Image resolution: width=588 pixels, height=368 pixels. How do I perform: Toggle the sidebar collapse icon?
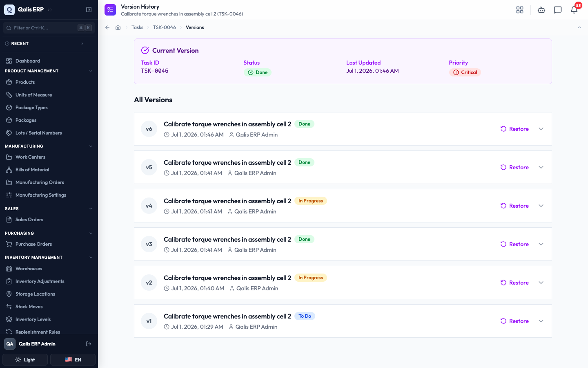(x=89, y=9)
